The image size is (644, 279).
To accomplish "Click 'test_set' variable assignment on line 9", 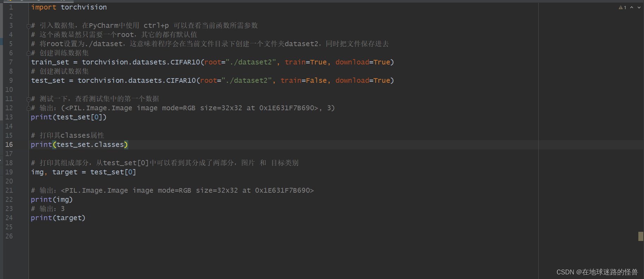I will 48,80.
